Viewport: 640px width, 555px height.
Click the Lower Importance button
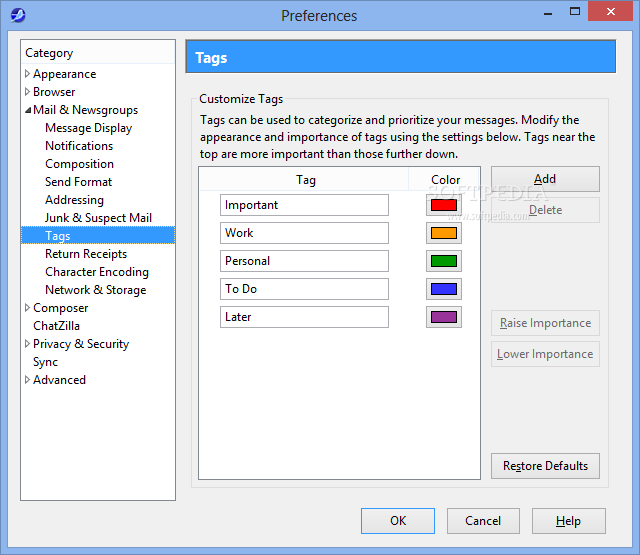pos(545,354)
